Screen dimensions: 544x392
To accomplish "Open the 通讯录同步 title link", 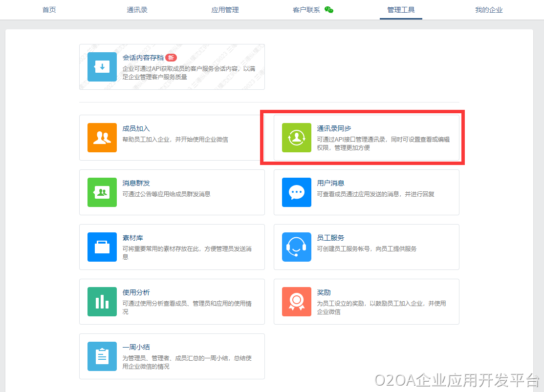I will click(334, 128).
